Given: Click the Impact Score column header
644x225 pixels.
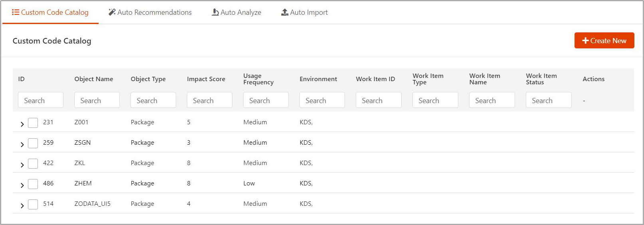Looking at the screenshot, I should pos(206,79).
